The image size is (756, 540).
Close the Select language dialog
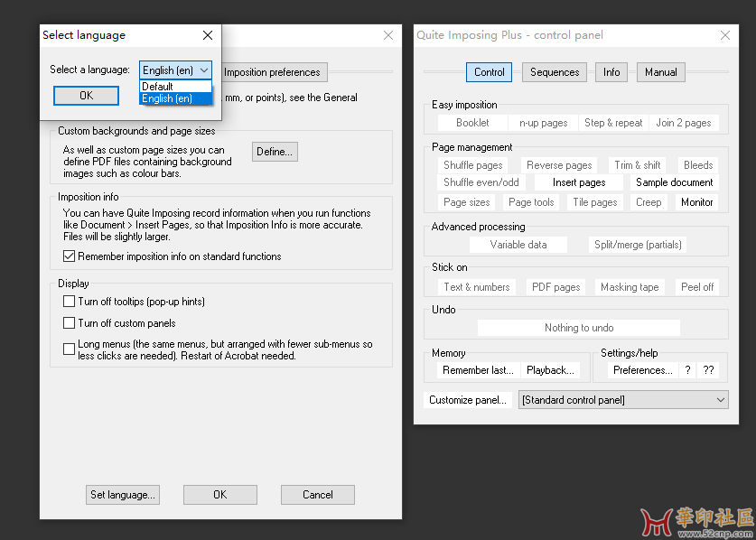[x=208, y=35]
